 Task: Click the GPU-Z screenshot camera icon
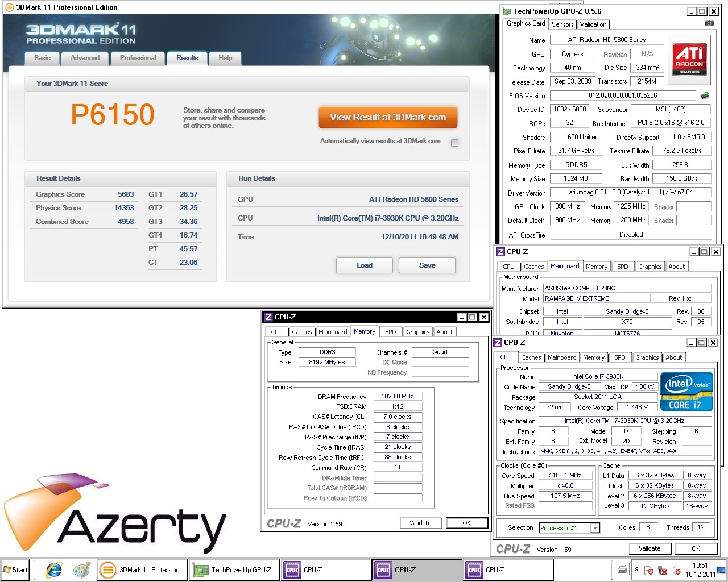[709, 23]
